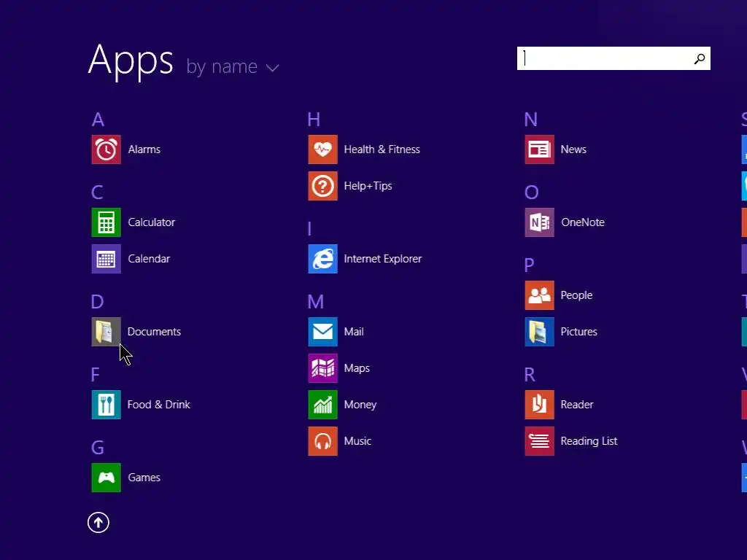The width and height of the screenshot is (747, 560).
Task: Click the I section letter
Action: (x=309, y=229)
